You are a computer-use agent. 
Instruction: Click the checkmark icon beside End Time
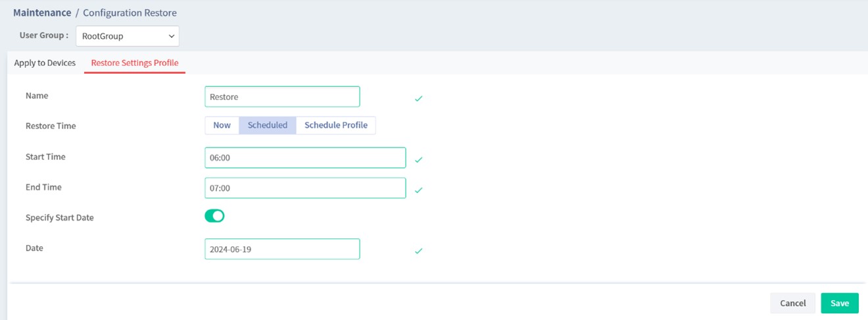[x=418, y=190]
